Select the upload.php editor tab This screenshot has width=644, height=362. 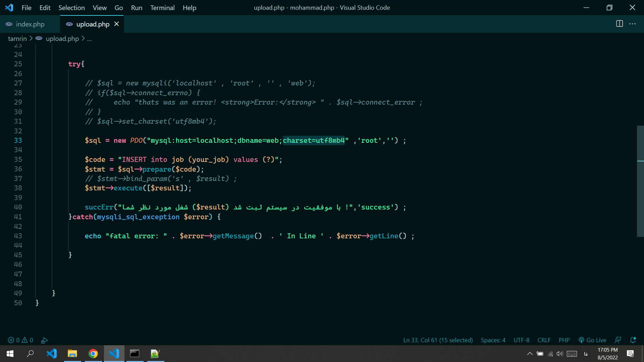point(93,24)
